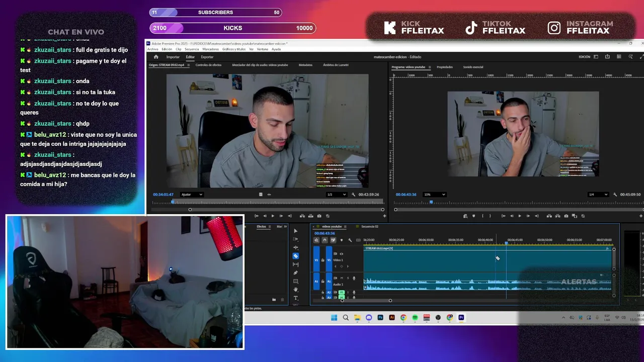
Task: Click new bin folder icon in Effects panel
Action: coord(274,300)
